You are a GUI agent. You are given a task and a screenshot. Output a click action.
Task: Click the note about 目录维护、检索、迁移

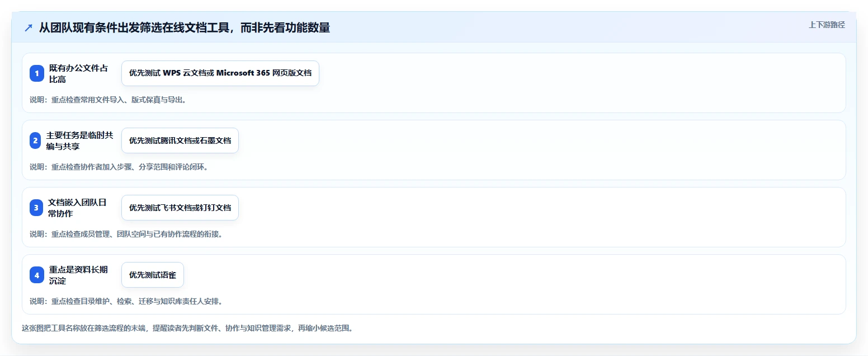[x=126, y=301]
